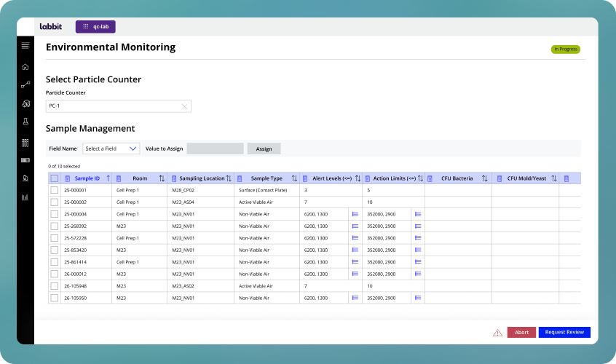
Task: Click the filter icon in the Sampling Location header
Action: 174,178
